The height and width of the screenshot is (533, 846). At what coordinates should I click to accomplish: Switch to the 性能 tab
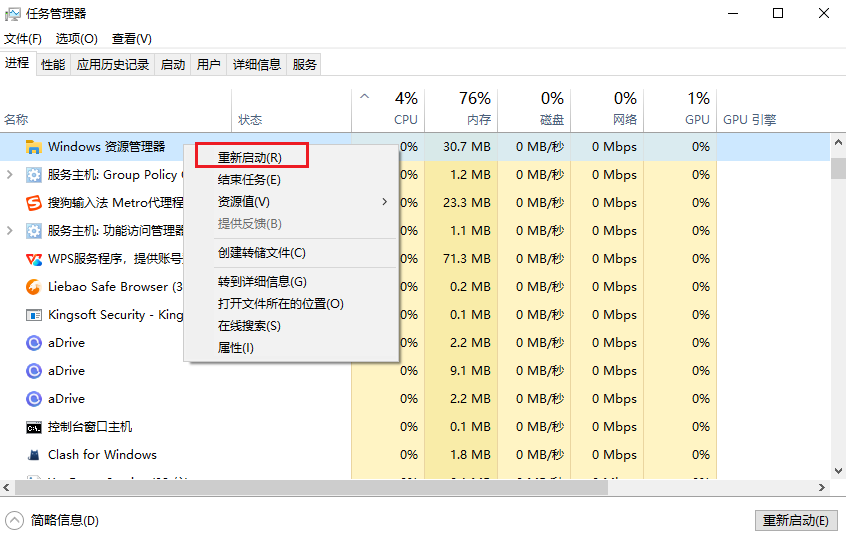(x=53, y=65)
